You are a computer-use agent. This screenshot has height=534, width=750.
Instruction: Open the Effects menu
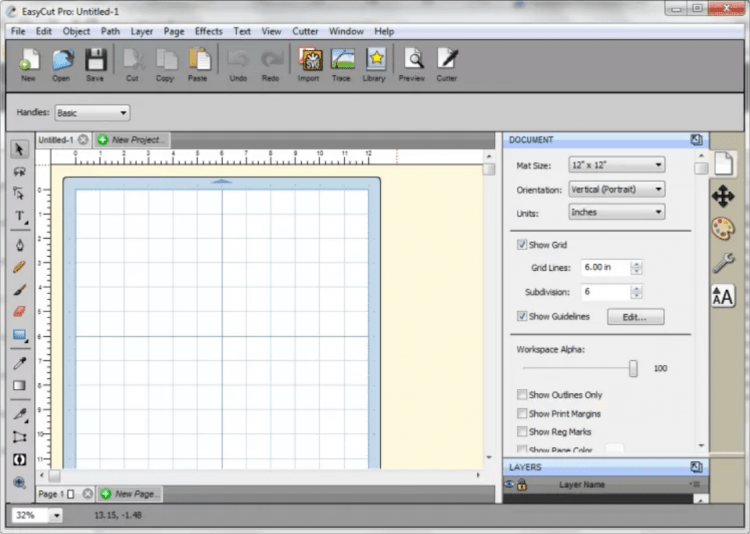click(x=209, y=32)
